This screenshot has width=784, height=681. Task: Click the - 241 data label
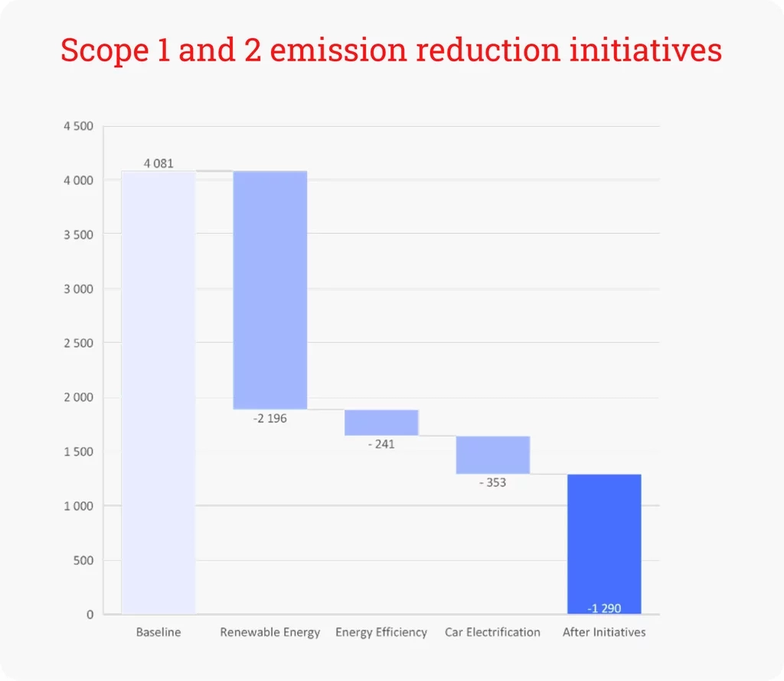pyautogui.click(x=381, y=444)
